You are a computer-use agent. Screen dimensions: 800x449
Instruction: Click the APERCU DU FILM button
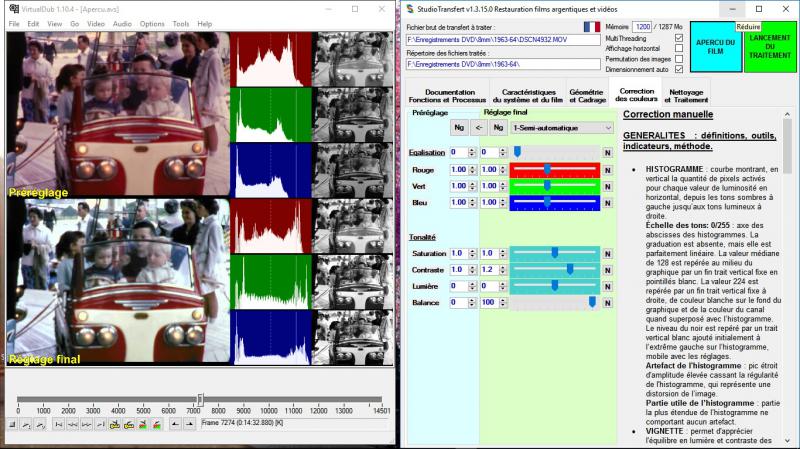(x=716, y=46)
